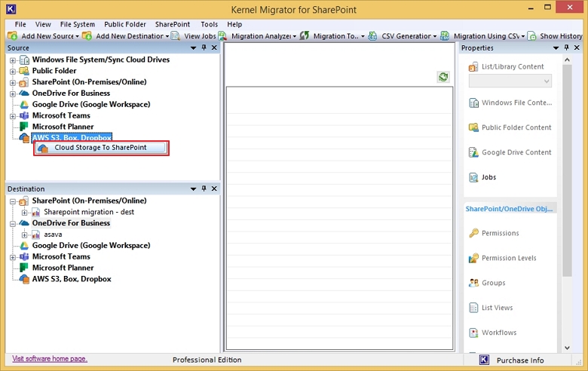The image size is (588, 371).
Task: Click the OneDrive For Business cloud icon in Source
Action: pos(24,93)
